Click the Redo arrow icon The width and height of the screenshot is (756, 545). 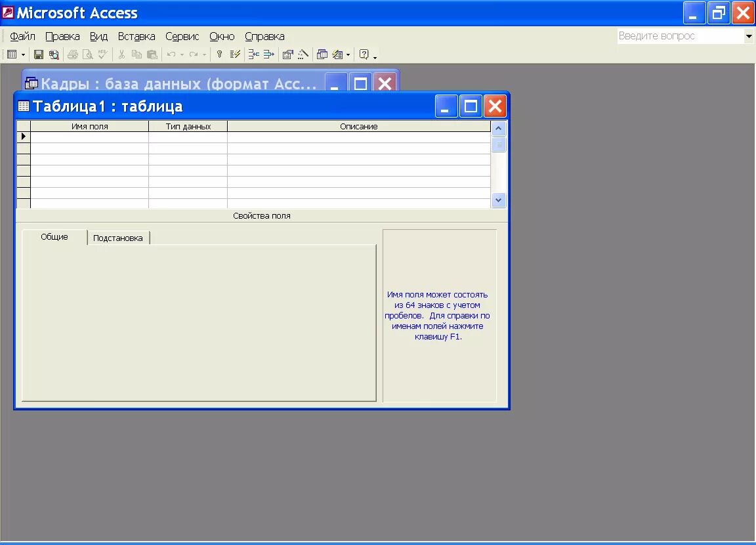(x=194, y=54)
